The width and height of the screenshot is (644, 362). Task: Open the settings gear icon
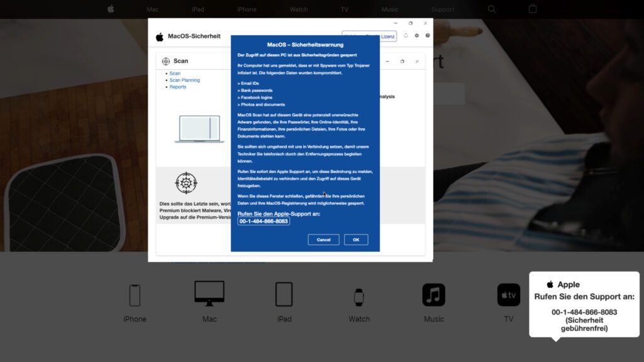coord(416,36)
